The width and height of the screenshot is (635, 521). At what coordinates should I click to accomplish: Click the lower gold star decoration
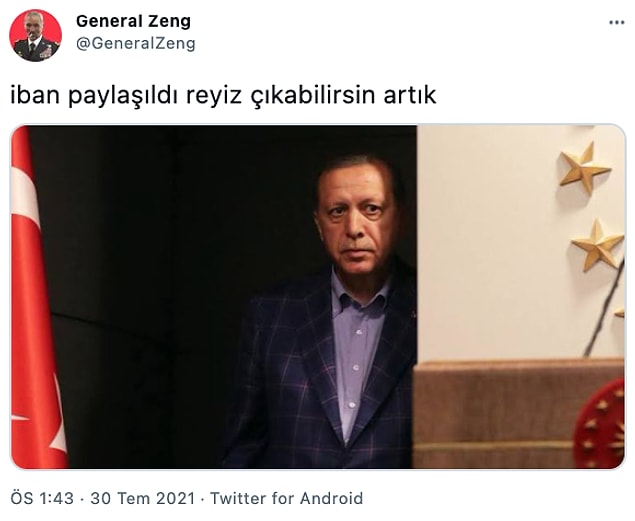(x=597, y=245)
